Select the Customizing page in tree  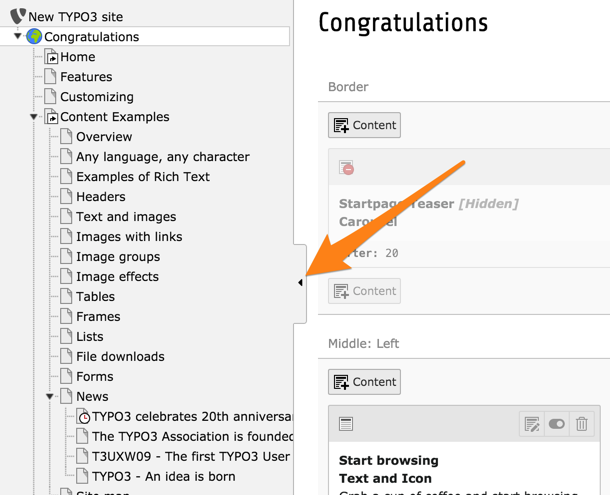[x=96, y=97]
